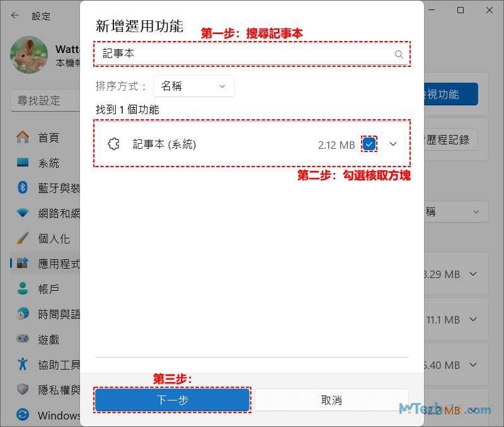Expand the 11.1 MB item chevron

(x=474, y=320)
